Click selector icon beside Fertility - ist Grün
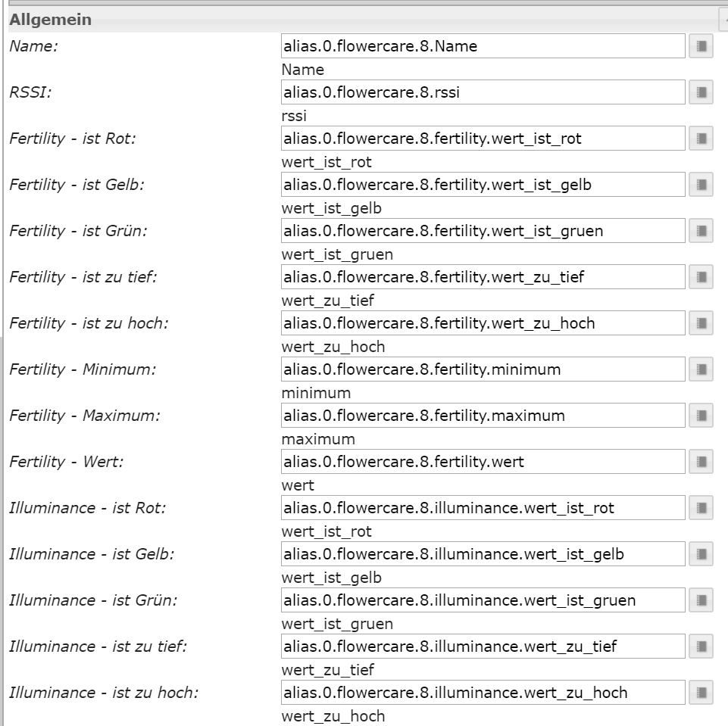The width and height of the screenshot is (728, 726). pos(701,231)
